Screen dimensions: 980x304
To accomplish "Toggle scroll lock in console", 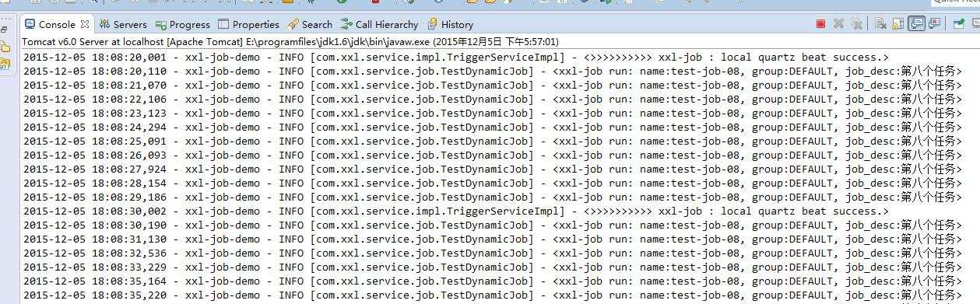I will tap(898, 24).
